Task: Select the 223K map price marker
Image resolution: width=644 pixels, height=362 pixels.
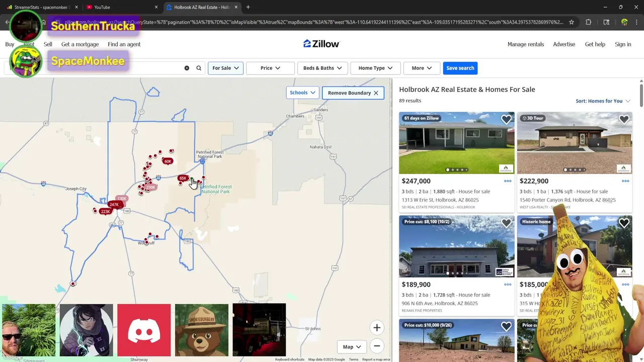Action: point(105,212)
